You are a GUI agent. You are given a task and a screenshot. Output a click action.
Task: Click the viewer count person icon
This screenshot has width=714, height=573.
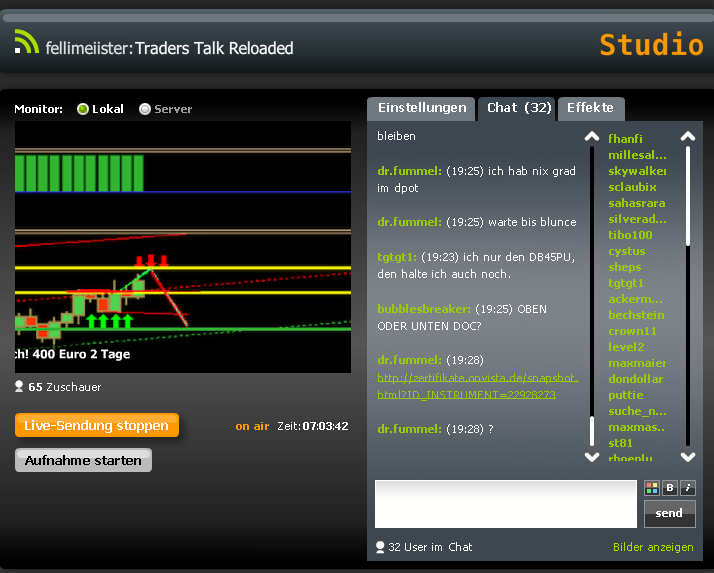click(x=19, y=386)
